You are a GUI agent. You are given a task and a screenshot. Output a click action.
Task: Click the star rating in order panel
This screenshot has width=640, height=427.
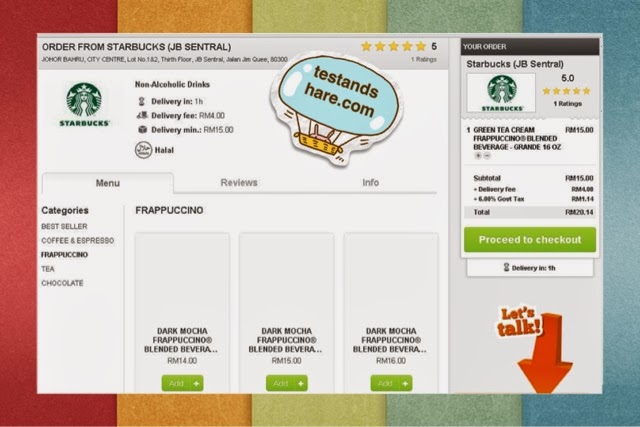tap(567, 91)
